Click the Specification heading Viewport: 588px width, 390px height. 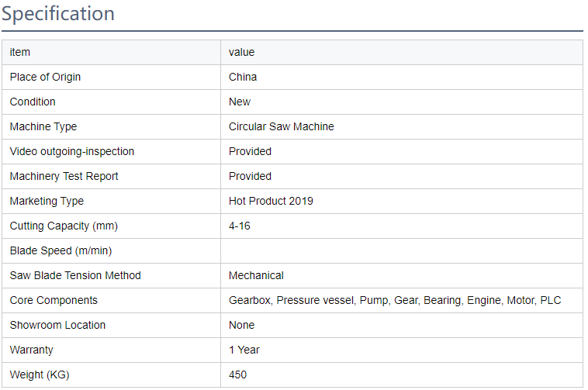point(58,14)
